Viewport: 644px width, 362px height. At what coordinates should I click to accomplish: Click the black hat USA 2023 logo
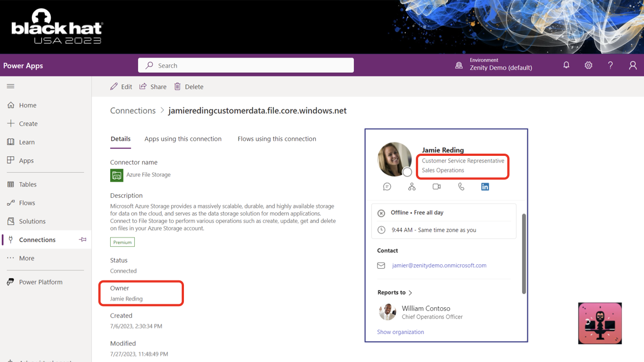click(56, 27)
